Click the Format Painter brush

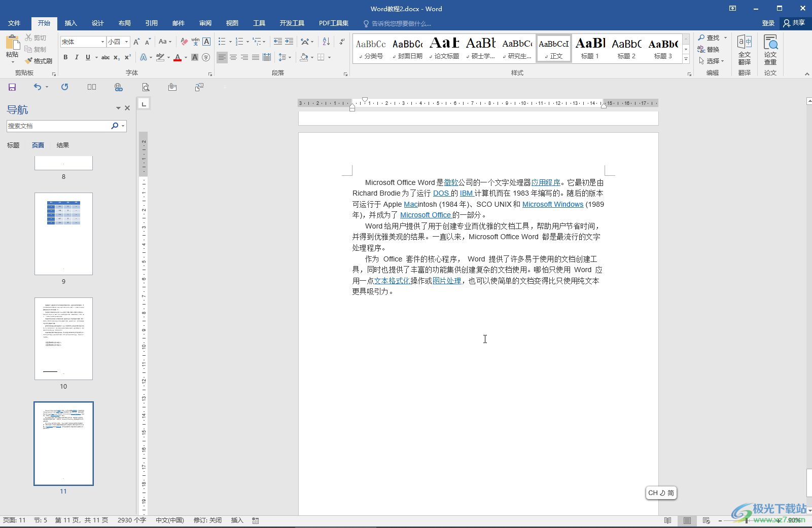pos(39,61)
